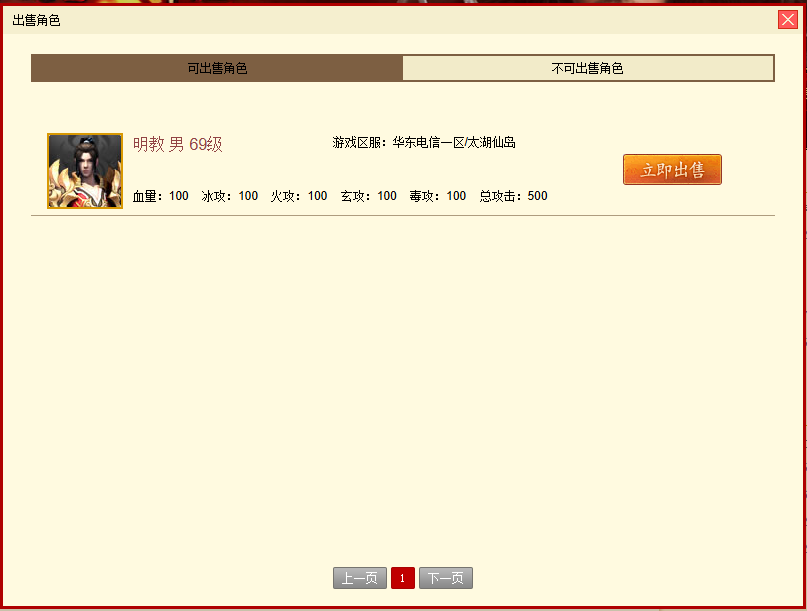
Task: Click the 男 gender text in character name
Action: click(176, 144)
